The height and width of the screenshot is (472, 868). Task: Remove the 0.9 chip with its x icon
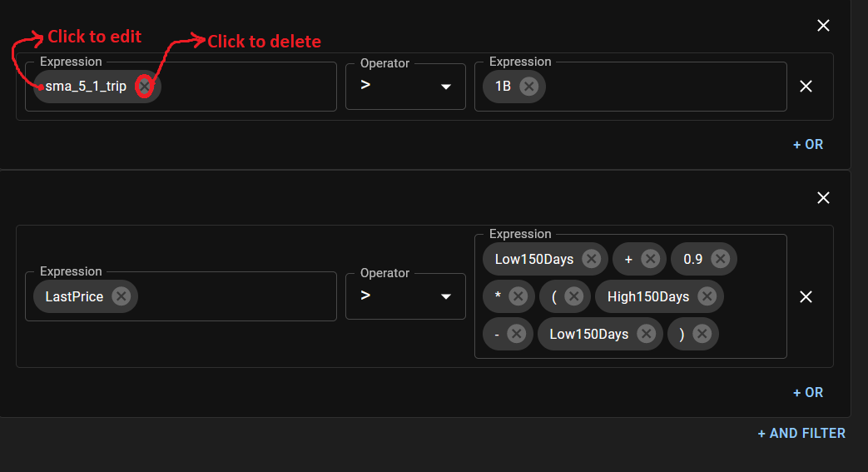point(720,259)
